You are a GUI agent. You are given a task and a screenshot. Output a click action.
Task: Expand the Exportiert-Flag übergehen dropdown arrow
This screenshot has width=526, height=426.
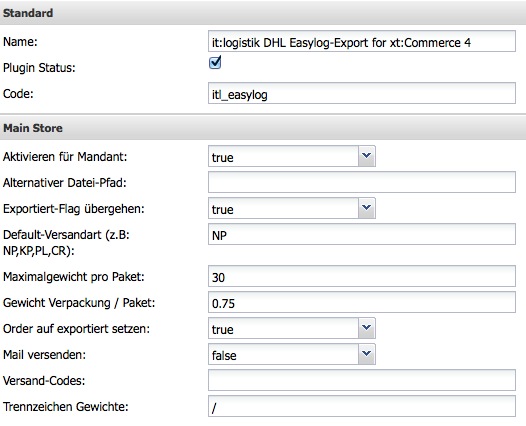366,208
